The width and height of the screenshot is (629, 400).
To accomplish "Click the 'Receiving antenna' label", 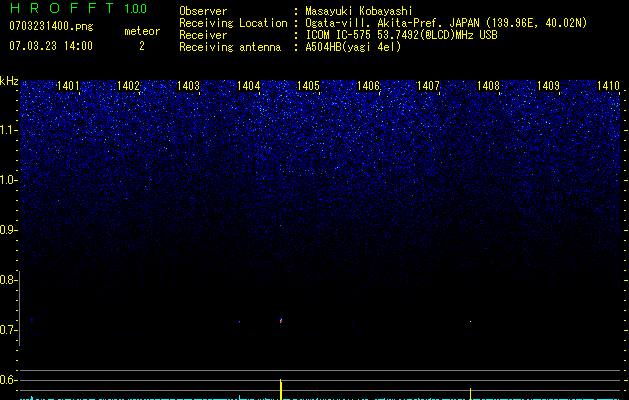I will point(230,47).
